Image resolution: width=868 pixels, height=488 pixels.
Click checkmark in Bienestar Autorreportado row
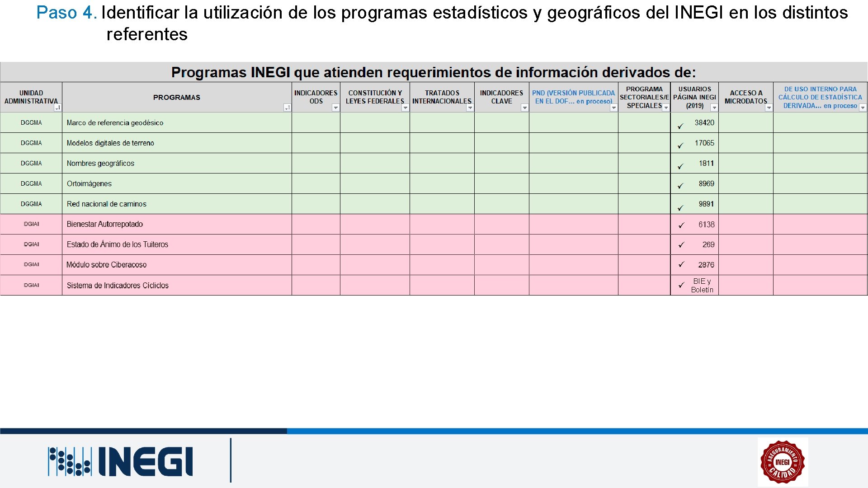(x=681, y=225)
